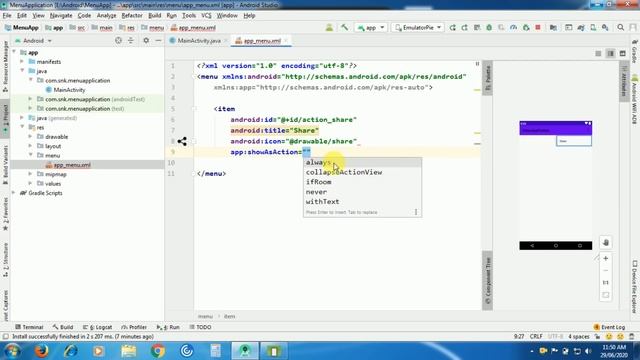The image size is (640, 360).
Task: Open the app run configuration dropdown
Action: 371,27
